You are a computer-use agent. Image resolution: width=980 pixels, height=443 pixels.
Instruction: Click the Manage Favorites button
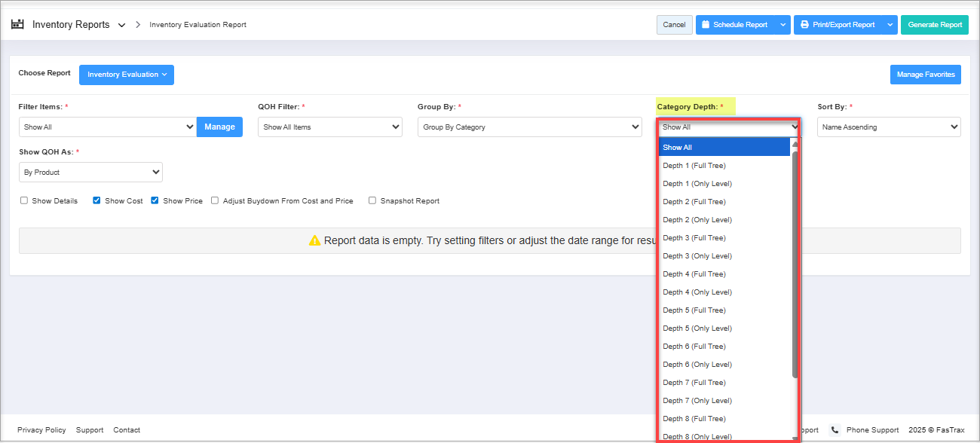click(925, 75)
